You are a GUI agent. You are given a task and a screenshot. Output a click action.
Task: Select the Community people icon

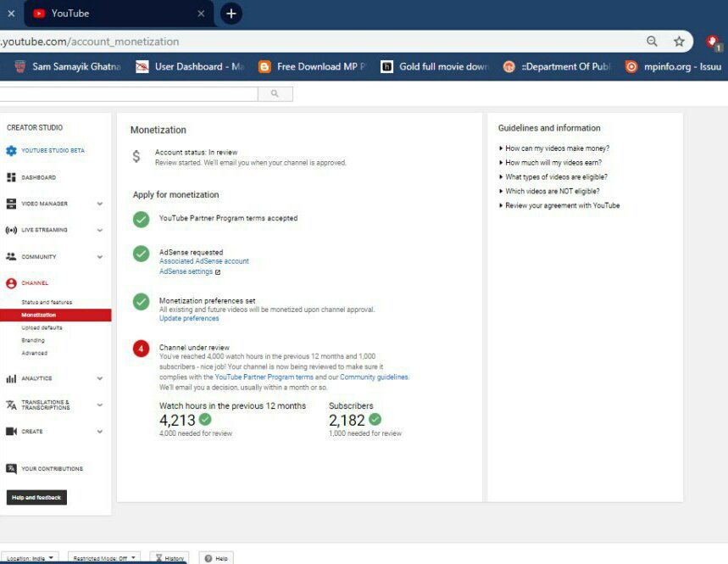point(11,256)
